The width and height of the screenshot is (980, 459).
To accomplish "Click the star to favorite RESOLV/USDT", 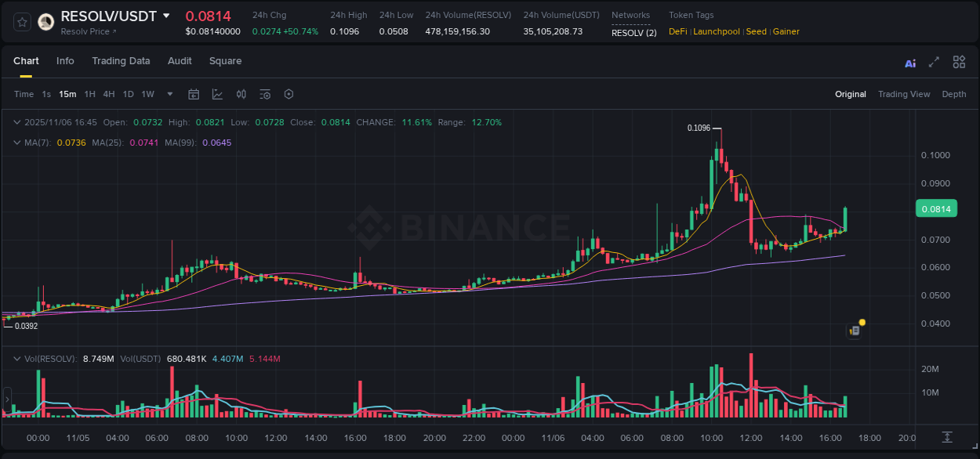I will [21, 21].
